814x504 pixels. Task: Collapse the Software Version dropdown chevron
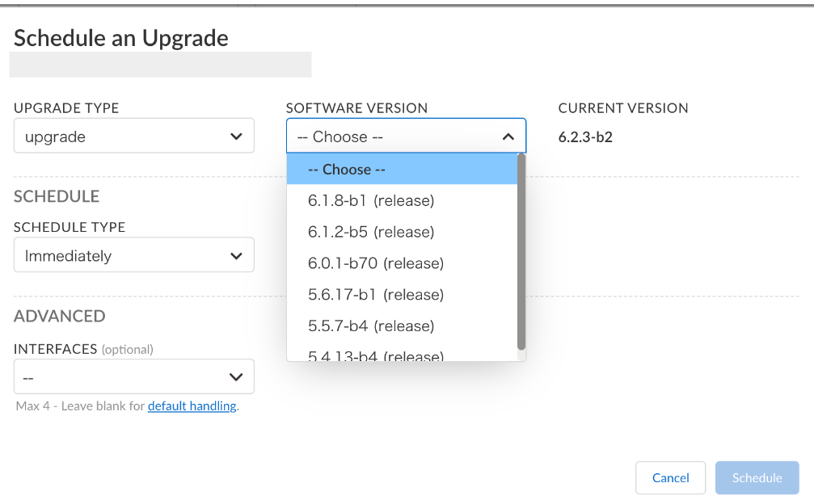(x=508, y=136)
